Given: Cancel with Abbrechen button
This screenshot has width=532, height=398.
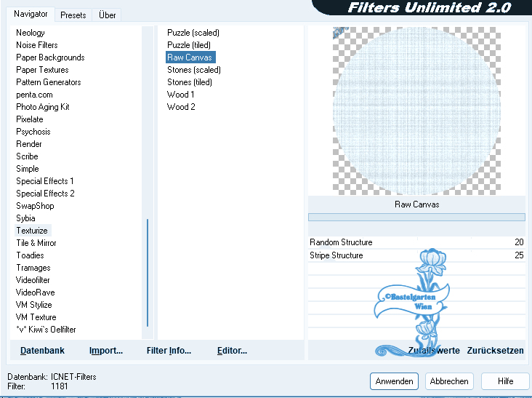Looking at the screenshot, I should point(449,381).
